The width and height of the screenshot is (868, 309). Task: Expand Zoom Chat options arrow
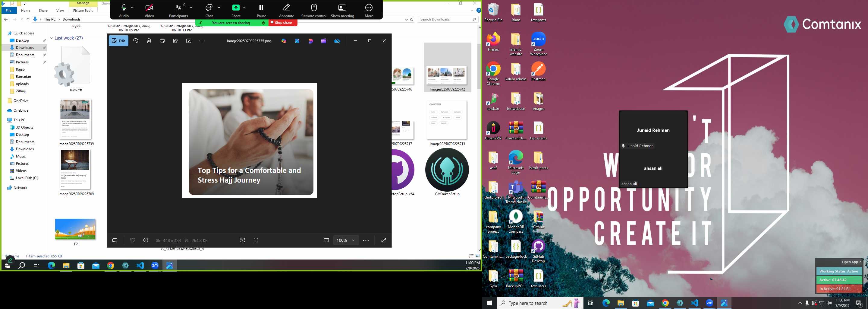tap(219, 8)
